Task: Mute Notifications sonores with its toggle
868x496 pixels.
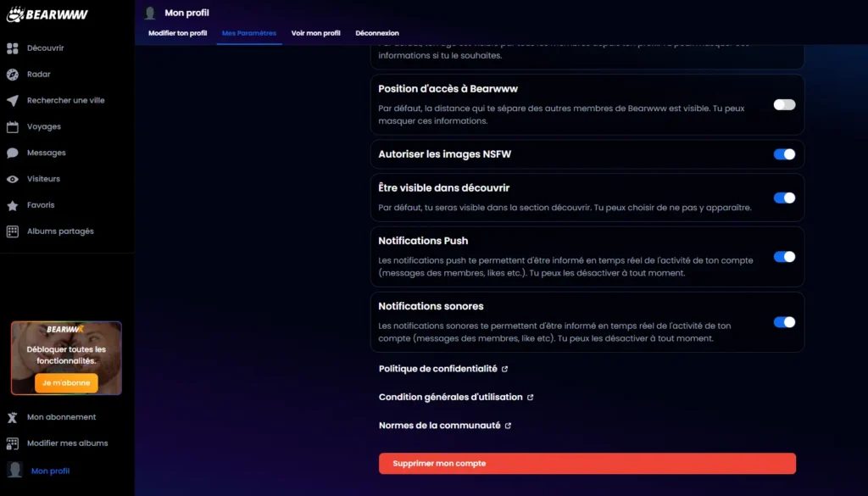Action: (784, 322)
